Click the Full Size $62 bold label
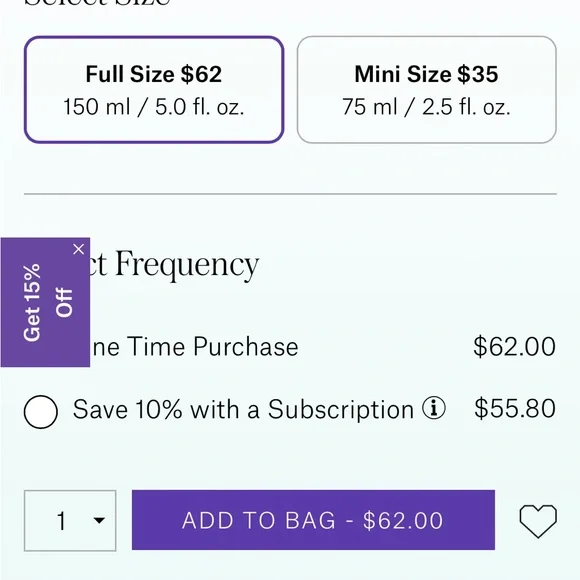The height and width of the screenshot is (580, 580). click(x=154, y=74)
